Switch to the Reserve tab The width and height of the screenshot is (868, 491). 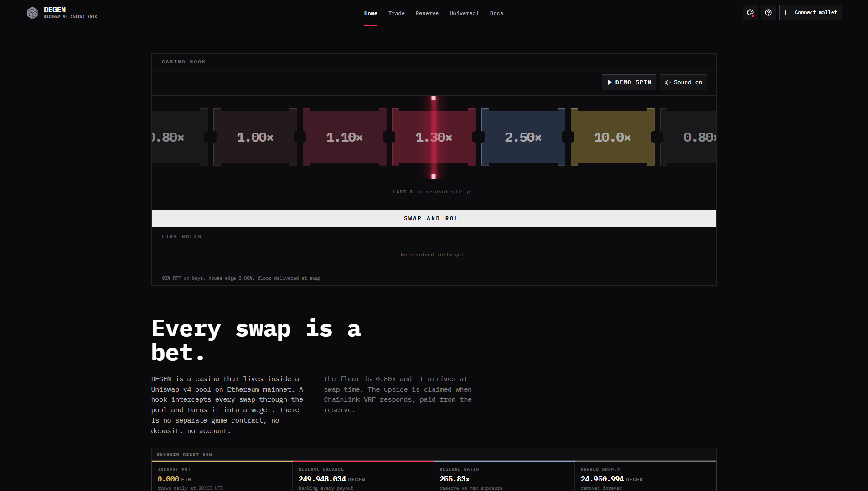[427, 13]
